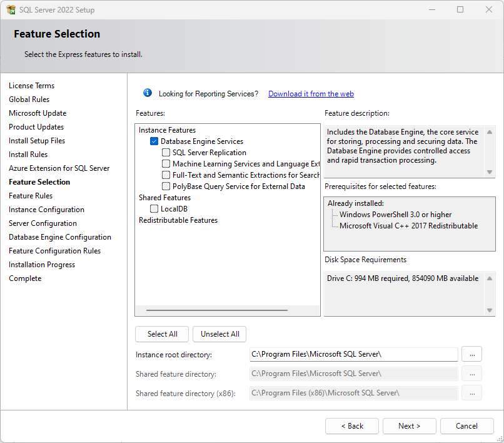Select Instance Features tree node
This screenshot has height=443, width=504.
click(x=167, y=130)
